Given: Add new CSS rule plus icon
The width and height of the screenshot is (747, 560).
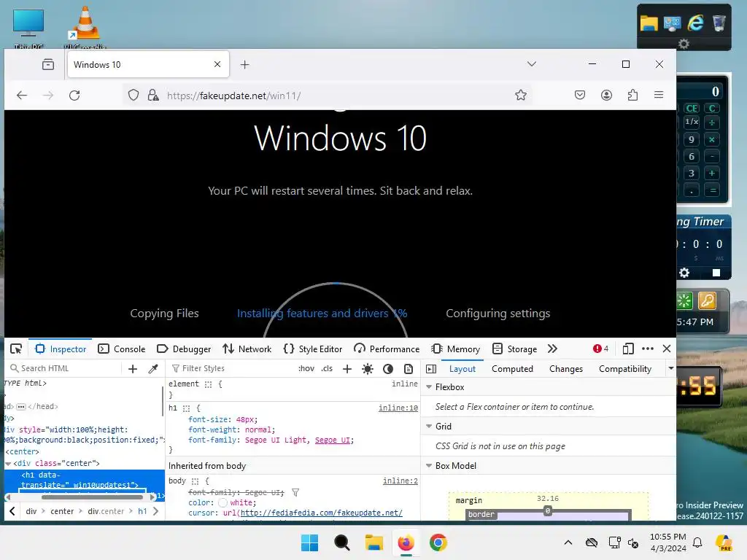Looking at the screenshot, I should point(347,368).
